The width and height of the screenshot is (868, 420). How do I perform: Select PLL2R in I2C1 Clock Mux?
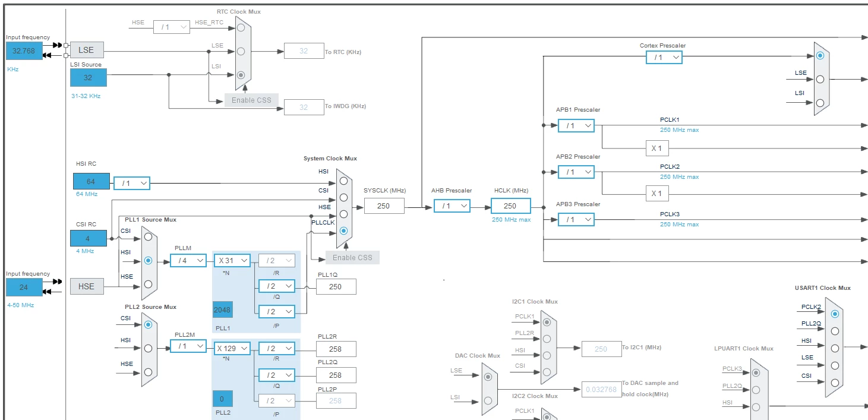coord(547,339)
